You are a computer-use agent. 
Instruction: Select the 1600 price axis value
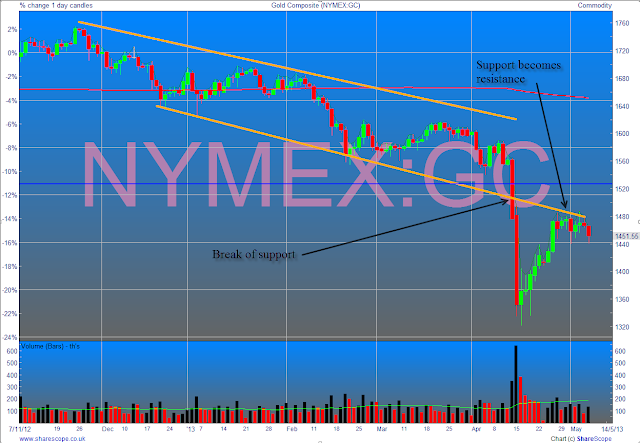(622, 134)
